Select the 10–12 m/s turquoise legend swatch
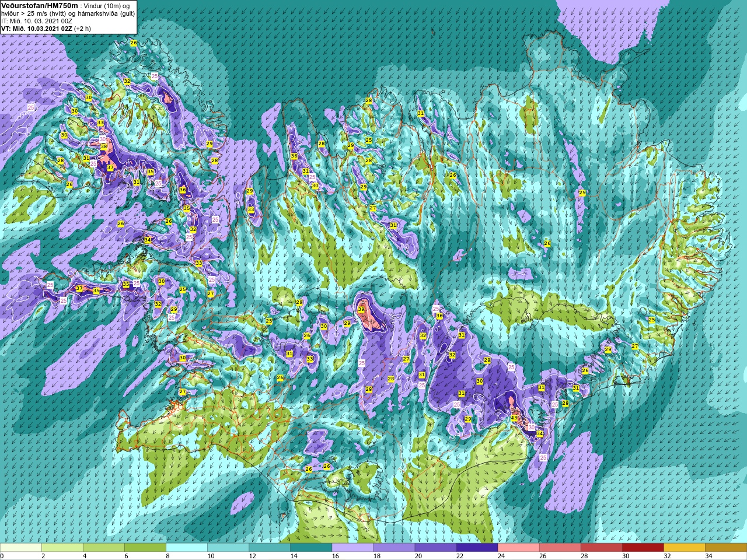 click(x=228, y=548)
